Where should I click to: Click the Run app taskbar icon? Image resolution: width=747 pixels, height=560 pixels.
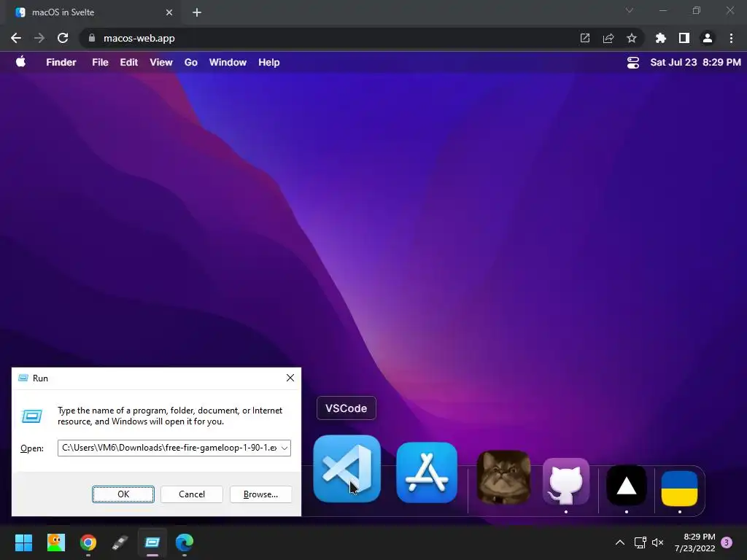[152, 542]
